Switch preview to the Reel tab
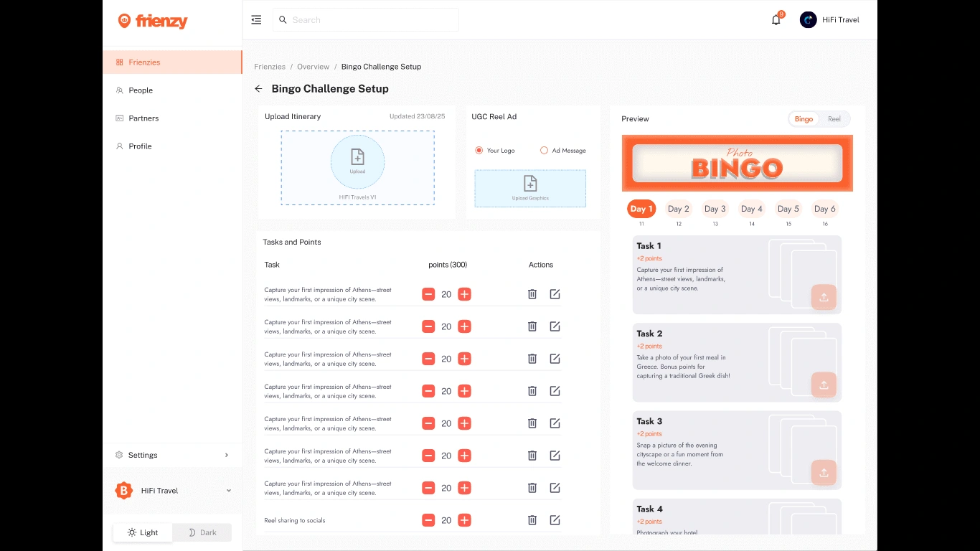Image resolution: width=980 pixels, height=551 pixels. (x=834, y=119)
